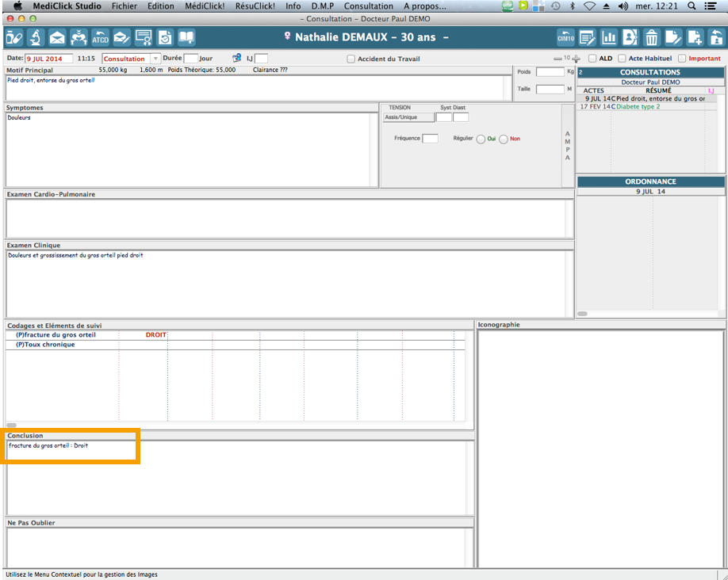
Task: Click the microscope lab exam icon
Action: (36, 37)
